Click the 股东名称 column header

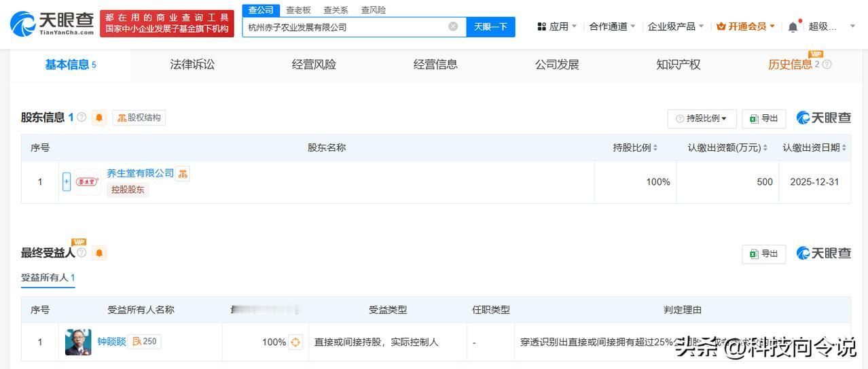(x=327, y=147)
